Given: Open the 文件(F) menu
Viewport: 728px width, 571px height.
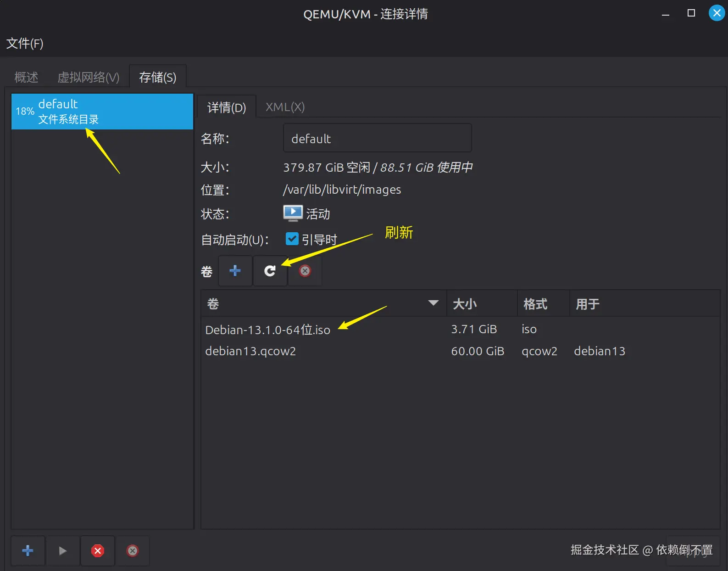Looking at the screenshot, I should point(25,44).
